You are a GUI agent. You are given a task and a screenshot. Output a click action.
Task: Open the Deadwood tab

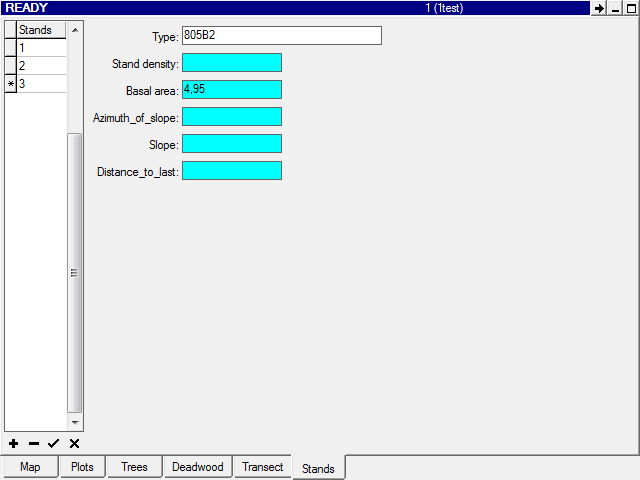click(x=198, y=467)
